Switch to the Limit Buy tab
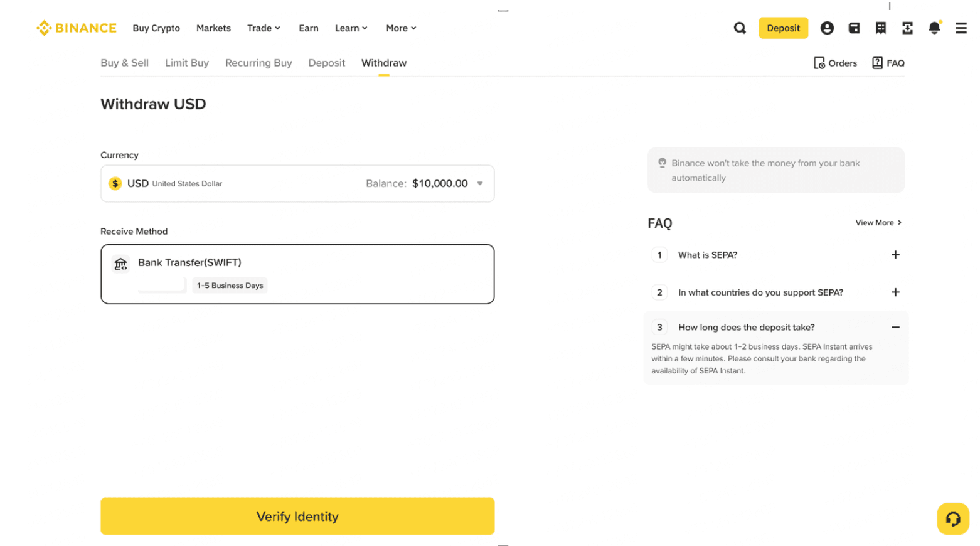Screen dimensions: 980x546 187,63
